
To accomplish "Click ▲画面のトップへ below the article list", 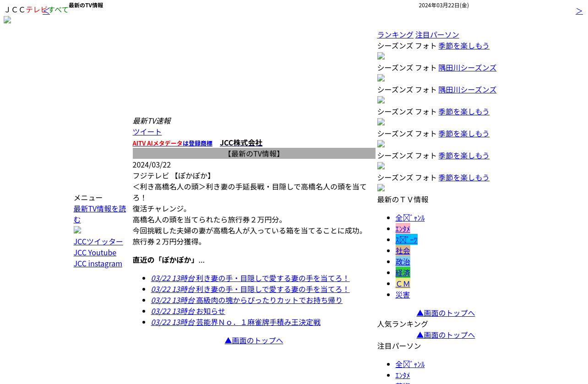I will coord(254,341).
